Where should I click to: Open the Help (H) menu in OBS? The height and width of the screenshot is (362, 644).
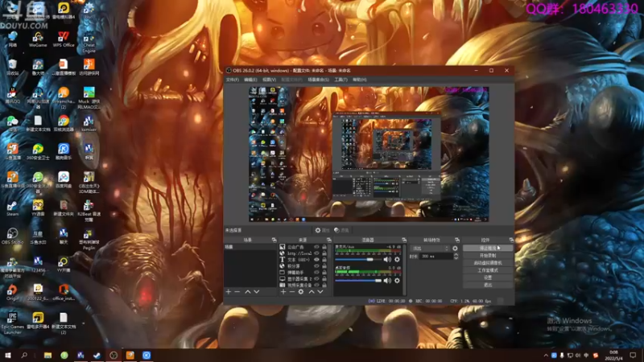[x=359, y=80]
